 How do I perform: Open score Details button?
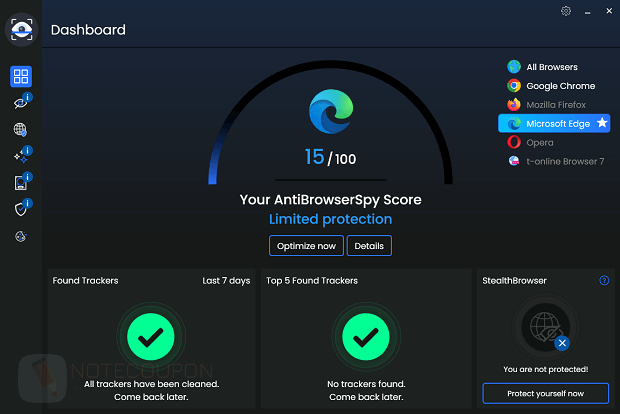pyautogui.click(x=369, y=246)
